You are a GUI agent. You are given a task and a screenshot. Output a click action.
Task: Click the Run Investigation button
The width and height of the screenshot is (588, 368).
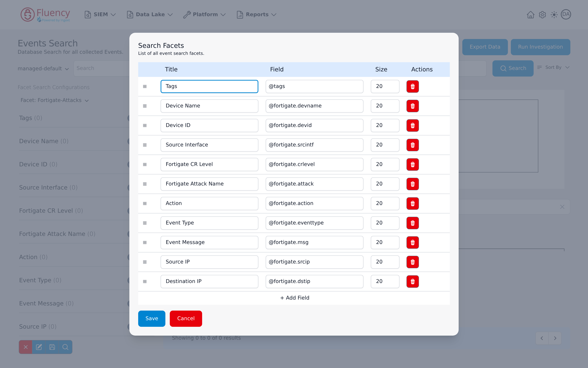click(540, 47)
